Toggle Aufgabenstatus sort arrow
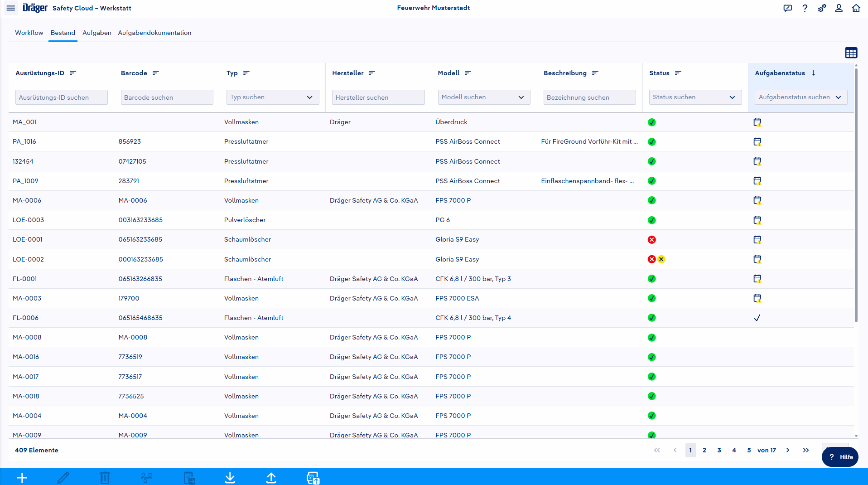The height and width of the screenshot is (485, 868). (814, 73)
